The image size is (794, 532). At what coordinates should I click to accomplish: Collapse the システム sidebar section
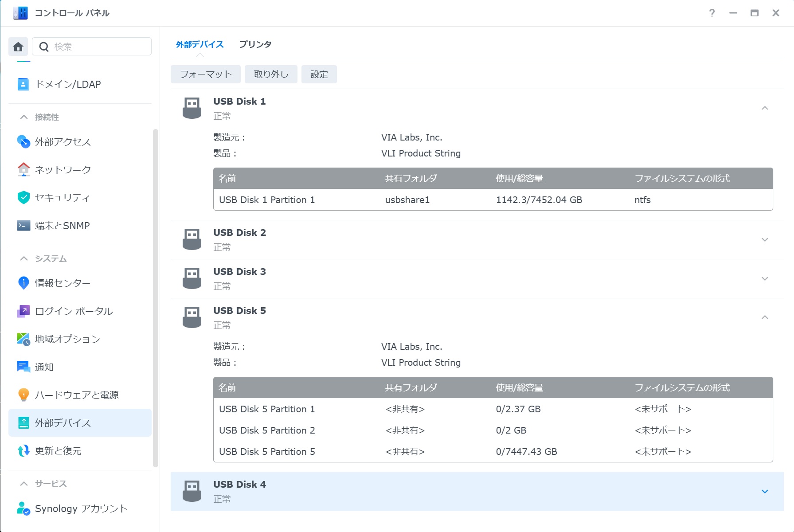pyautogui.click(x=24, y=258)
